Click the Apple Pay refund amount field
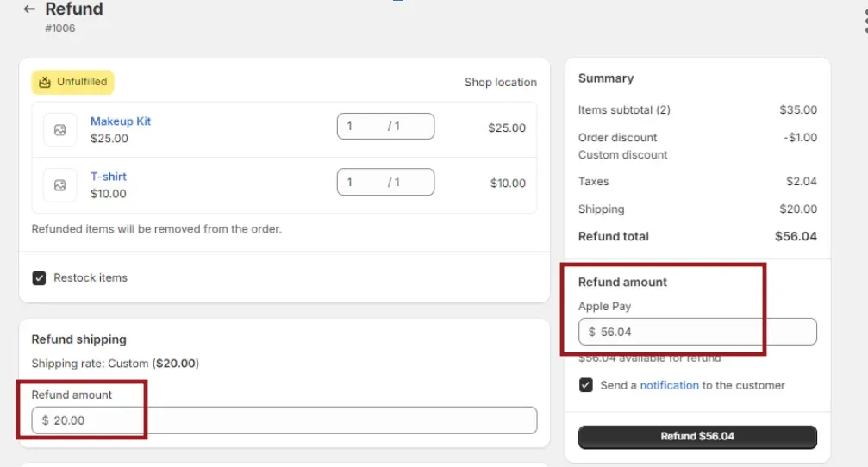 (696, 332)
